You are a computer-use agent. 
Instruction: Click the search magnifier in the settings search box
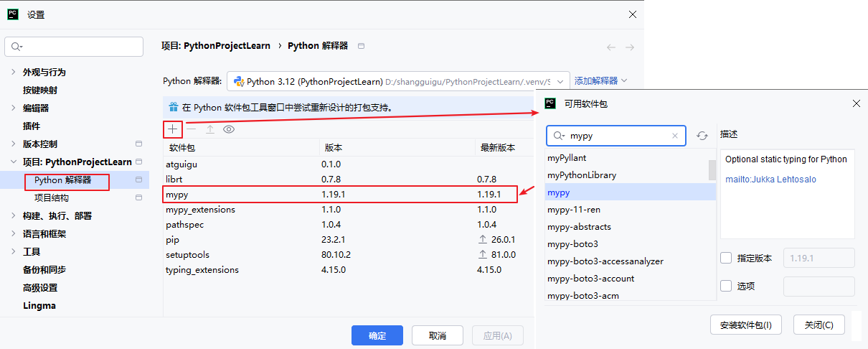(x=16, y=47)
